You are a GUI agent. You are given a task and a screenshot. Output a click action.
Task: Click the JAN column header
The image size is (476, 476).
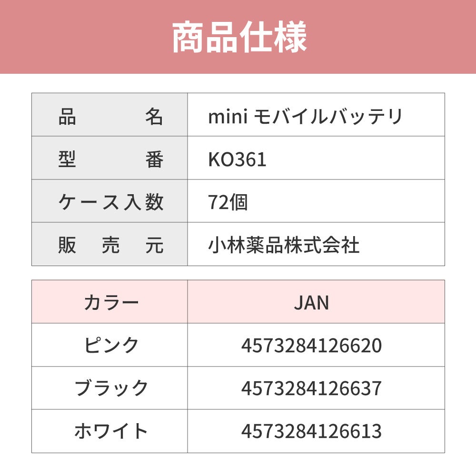coord(311,303)
